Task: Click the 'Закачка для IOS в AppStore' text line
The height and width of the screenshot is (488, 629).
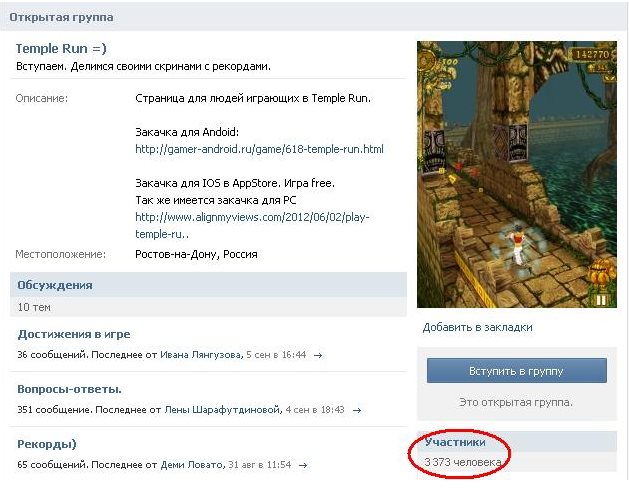Action: pyautogui.click(x=235, y=183)
